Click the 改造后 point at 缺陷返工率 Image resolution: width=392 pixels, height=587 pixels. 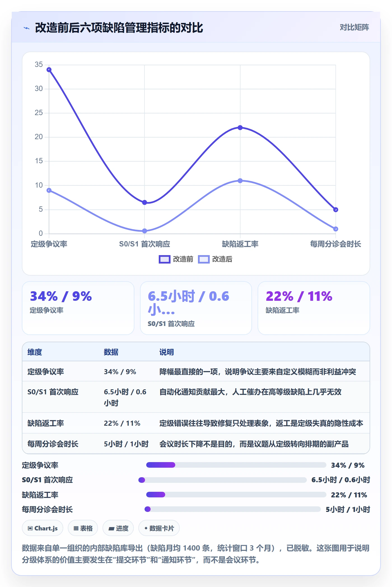coord(240,181)
